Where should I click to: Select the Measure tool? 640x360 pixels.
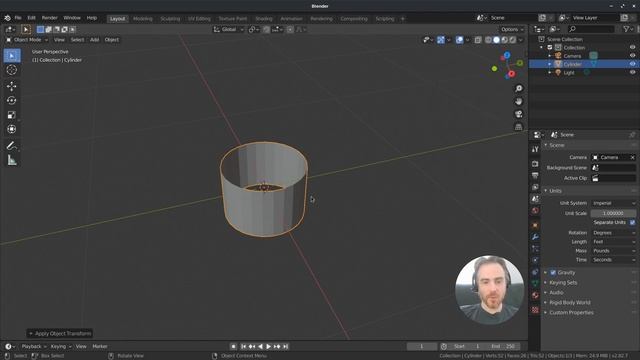tap(12, 160)
